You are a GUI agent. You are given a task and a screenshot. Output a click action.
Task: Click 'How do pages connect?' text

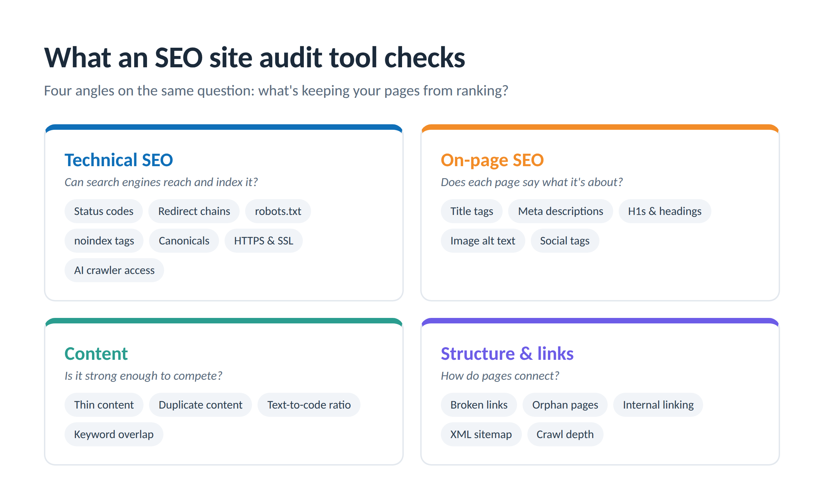[500, 376]
